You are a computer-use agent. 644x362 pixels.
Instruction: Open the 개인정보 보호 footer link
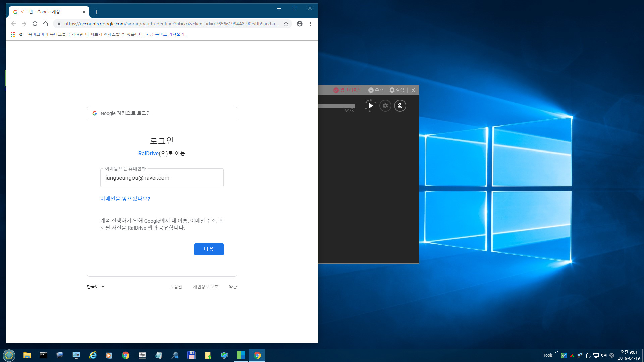tap(206, 287)
